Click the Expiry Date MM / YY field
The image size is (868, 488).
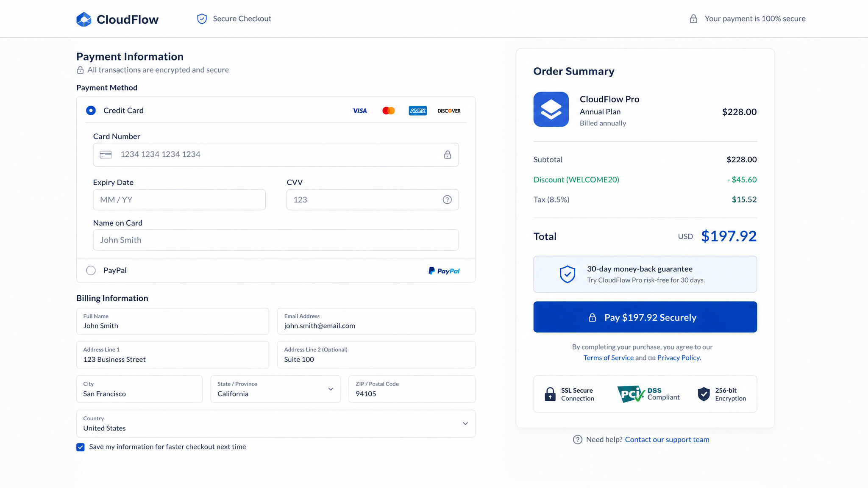(x=179, y=200)
